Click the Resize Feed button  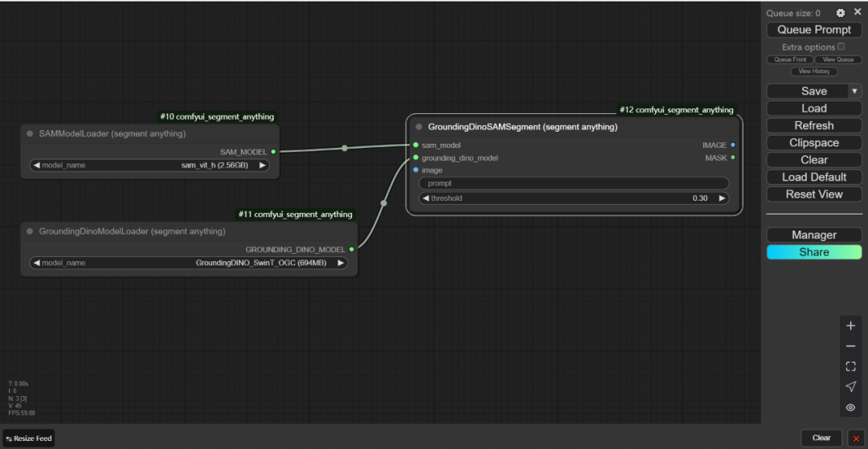pos(29,439)
